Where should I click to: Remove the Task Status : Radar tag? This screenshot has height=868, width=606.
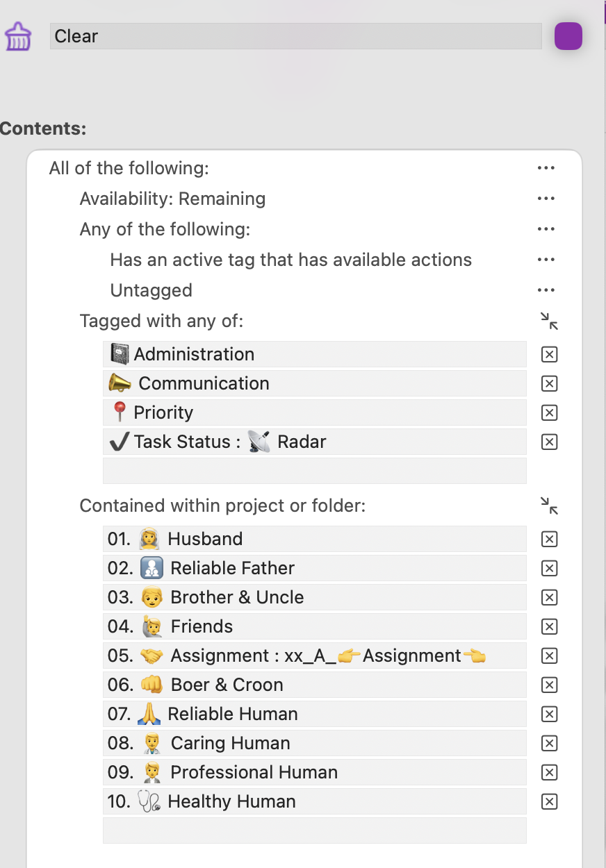549,442
